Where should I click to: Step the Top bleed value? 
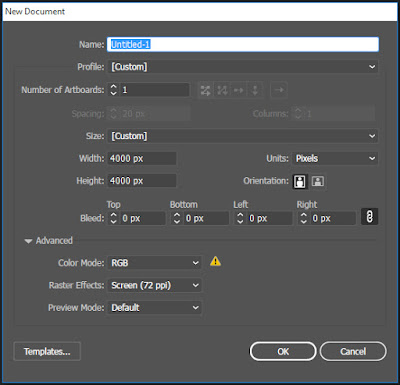pyautogui.click(x=113, y=218)
